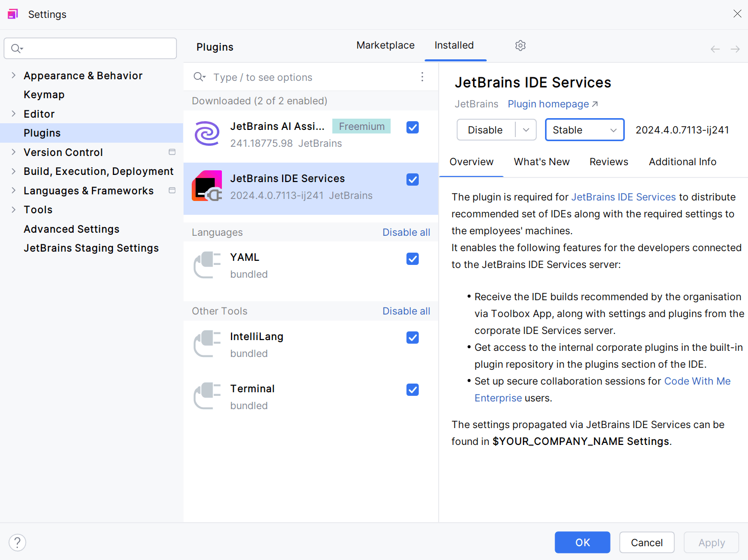This screenshot has width=748, height=560.
Task: Click the back navigation arrow
Action: [715, 49]
